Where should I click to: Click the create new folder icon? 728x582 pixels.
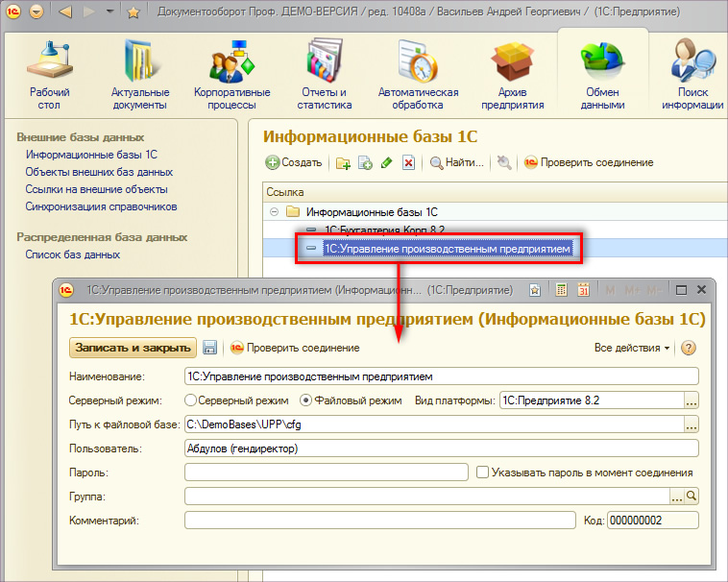click(343, 163)
